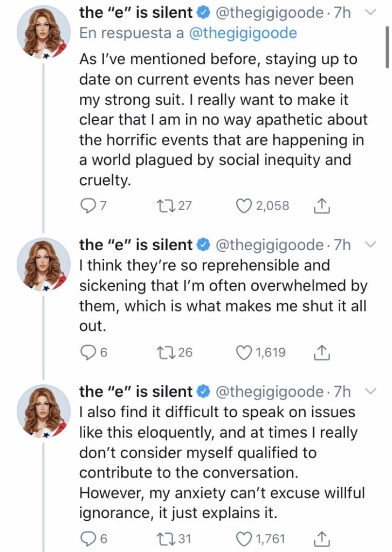Image resolution: width=392 pixels, height=552 pixels.
Task: Expand the second tweet's more-options arrow
Action: (x=370, y=245)
